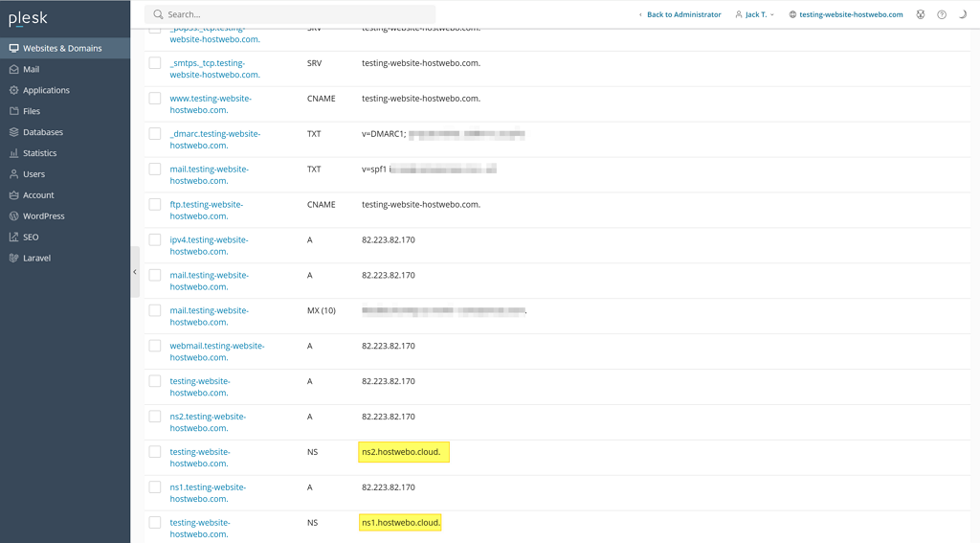Open the WordPress icon in sidebar

(13, 216)
